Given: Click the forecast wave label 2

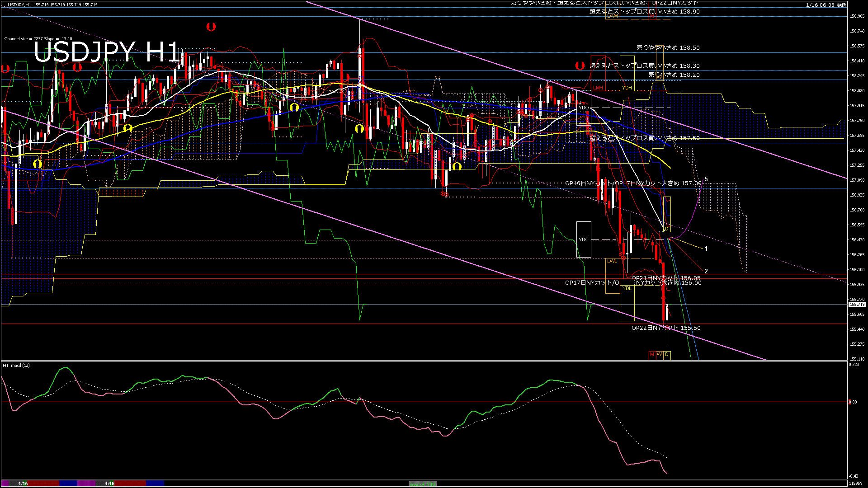Looking at the screenshot, I should tap(706, 271).
